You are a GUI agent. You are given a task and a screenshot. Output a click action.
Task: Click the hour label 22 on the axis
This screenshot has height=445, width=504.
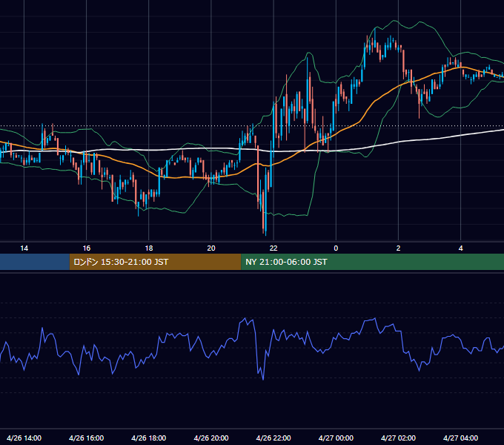273,248
